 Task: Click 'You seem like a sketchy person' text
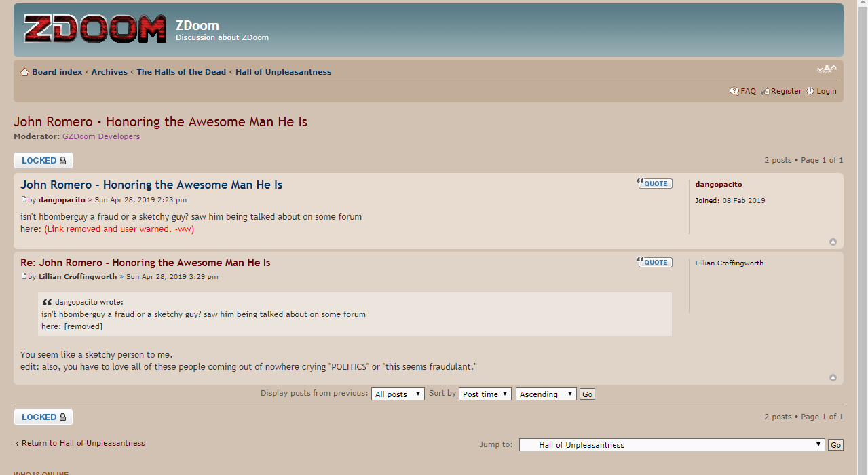(x=96, y=355)
